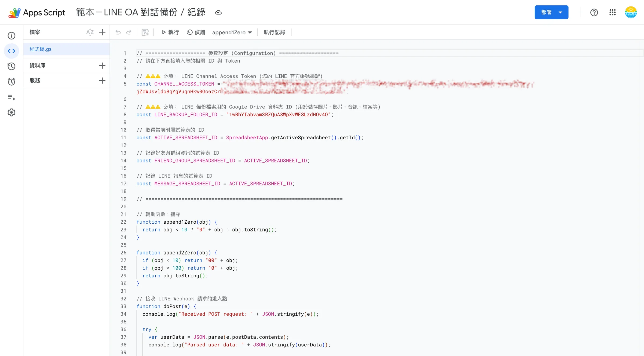Open Project Settings gear icon

point(11,112)
